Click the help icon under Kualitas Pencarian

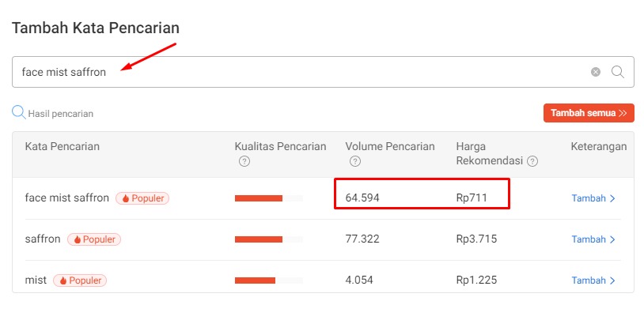coord(244,161)
